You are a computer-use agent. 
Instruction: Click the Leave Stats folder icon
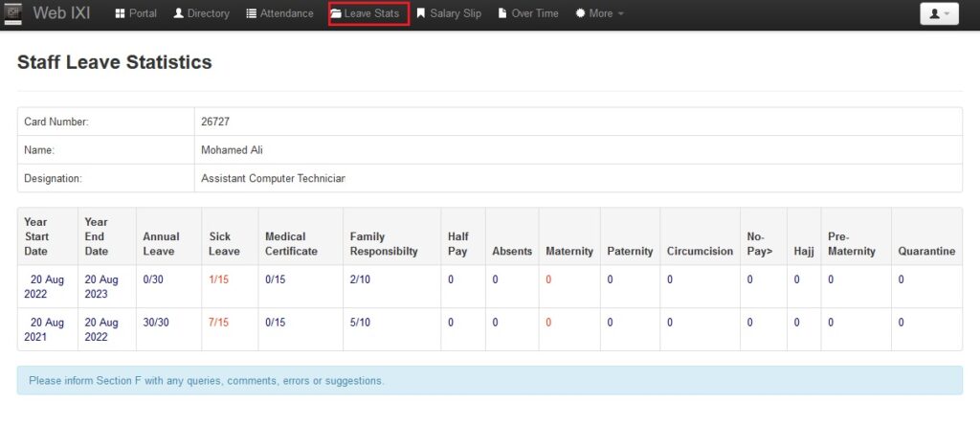(x=336, y=14)
